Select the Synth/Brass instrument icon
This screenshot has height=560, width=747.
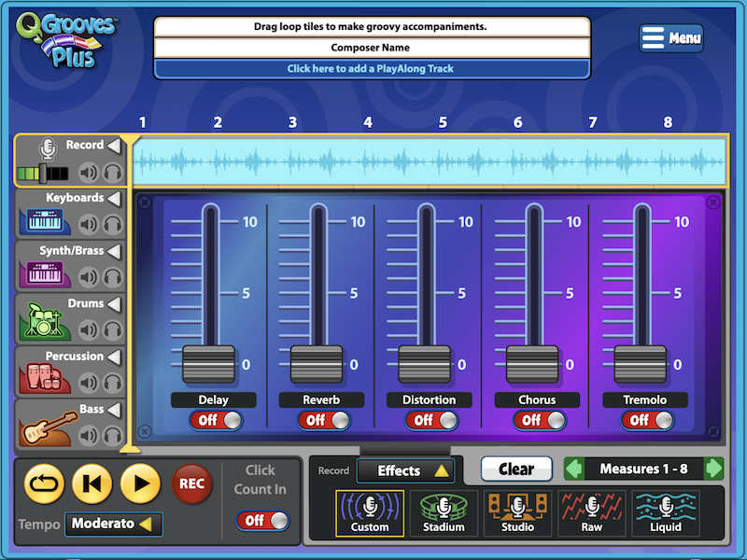point(44,274)
